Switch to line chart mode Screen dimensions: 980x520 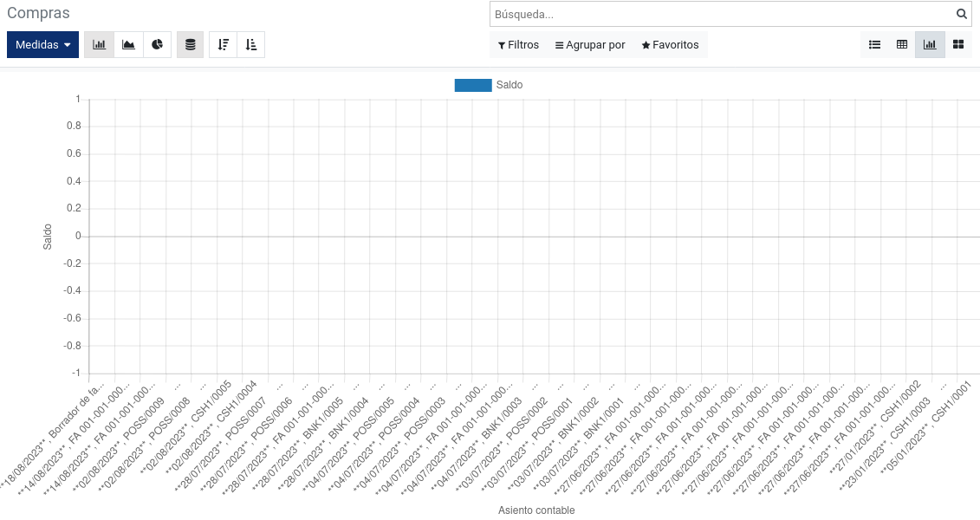pyautogui.click(x=128, y=44)
